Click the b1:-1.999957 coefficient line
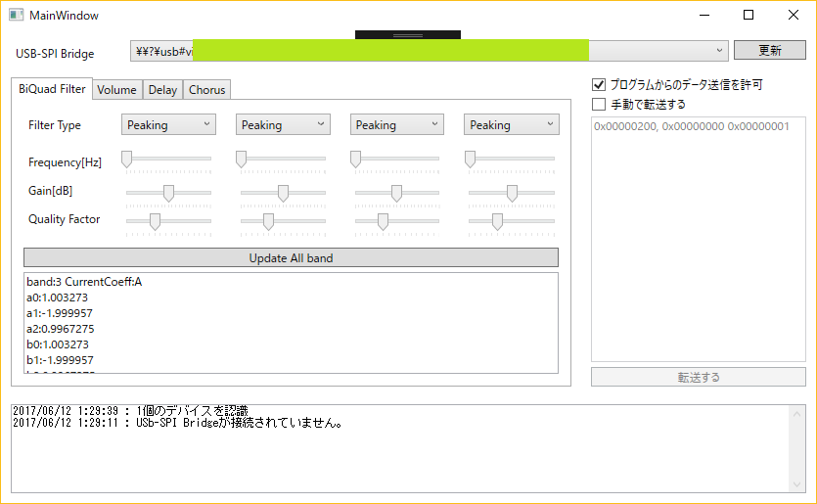This screenshot has height=504, width=817. click(x=60, y=360)
